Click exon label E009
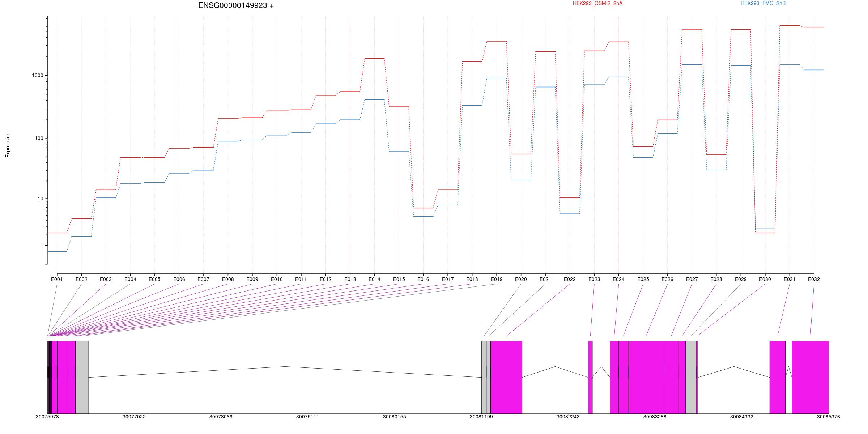The height and width of the screenshot is (434, 868). click(252, 279)
